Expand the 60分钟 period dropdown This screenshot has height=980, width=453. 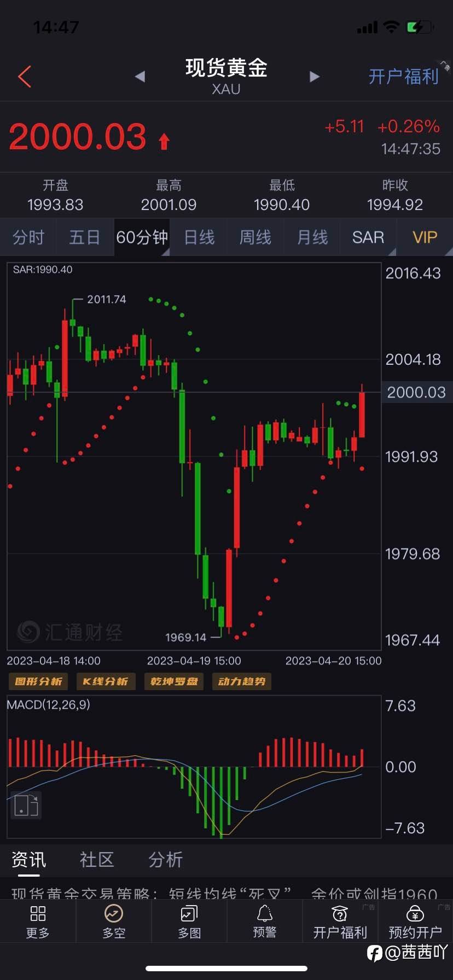click(x=142, y=237)
